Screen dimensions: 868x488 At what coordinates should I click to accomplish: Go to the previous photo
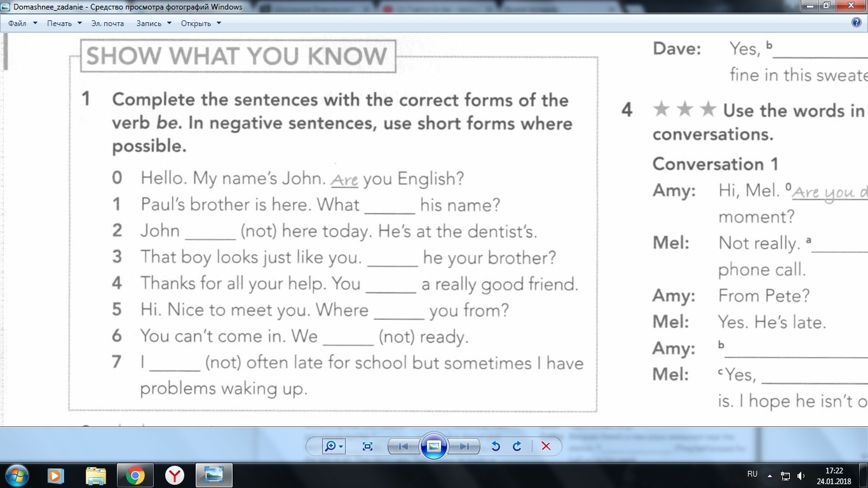coord(403,446)
